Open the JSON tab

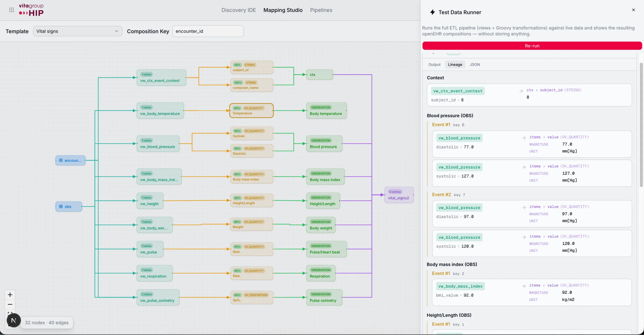coord(475,64)
